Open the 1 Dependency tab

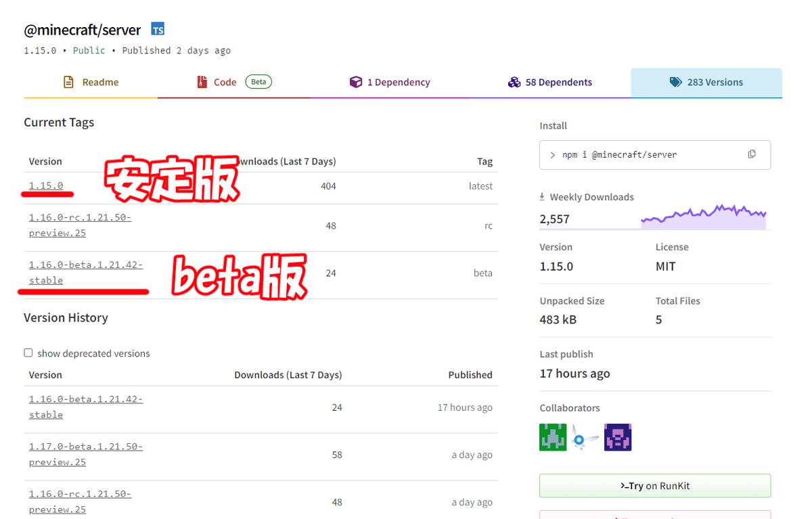[x=390, y=82]
